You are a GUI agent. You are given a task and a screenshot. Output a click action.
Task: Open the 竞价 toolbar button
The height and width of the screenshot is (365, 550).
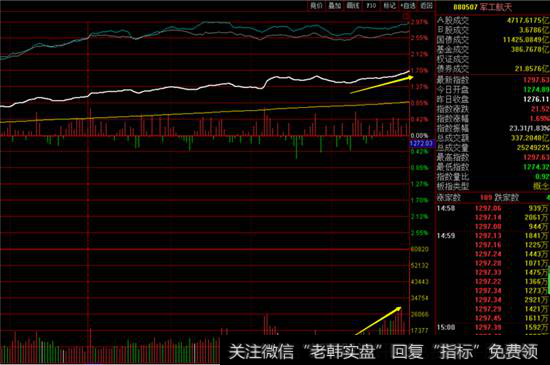tap(316, 6)
